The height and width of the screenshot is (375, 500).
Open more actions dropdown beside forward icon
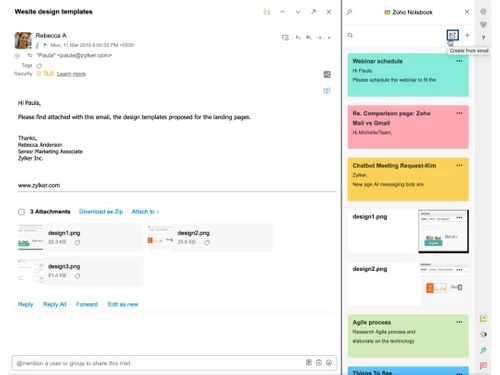coord(329,38)
